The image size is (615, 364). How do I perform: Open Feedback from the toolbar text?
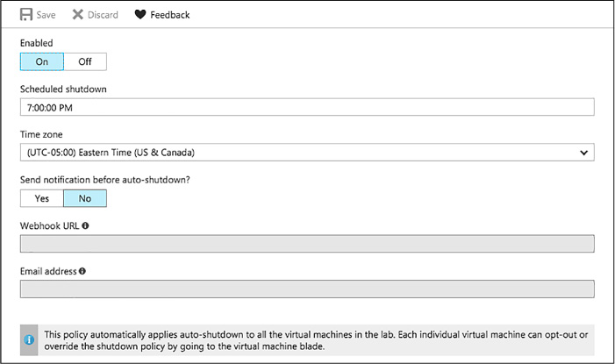point(170,15)
